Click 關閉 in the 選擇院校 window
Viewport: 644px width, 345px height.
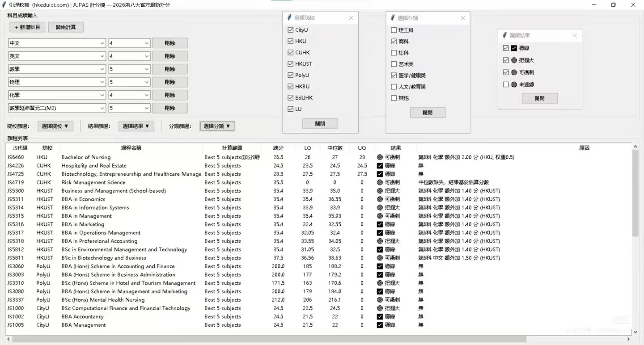[320, 124]
